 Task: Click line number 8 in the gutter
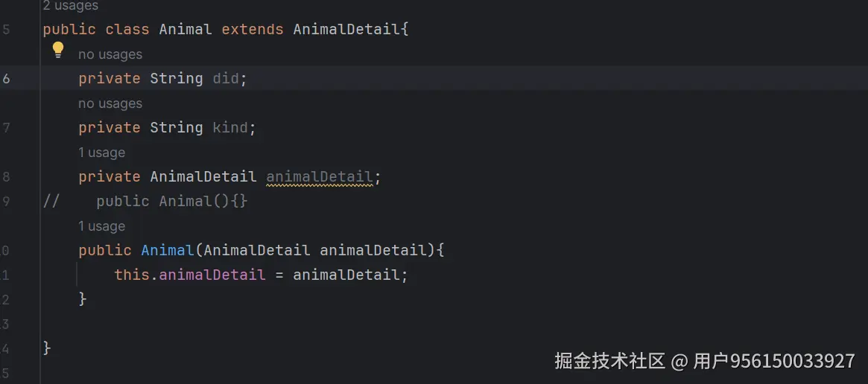(7, 177)
